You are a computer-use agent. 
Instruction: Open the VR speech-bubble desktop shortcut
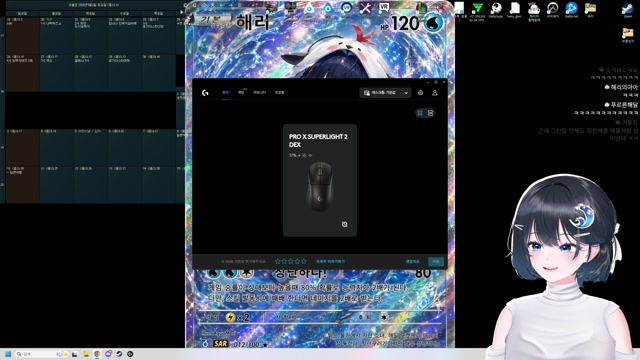pyautogui.click(x=384, y=7)
